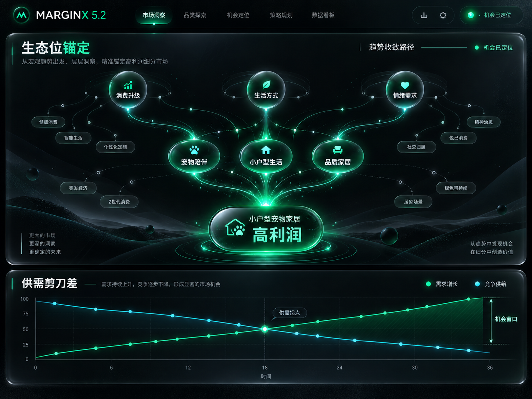Select the 精神治愈 tag
This screenshot has height=399, width=532.
coord(484,122)
